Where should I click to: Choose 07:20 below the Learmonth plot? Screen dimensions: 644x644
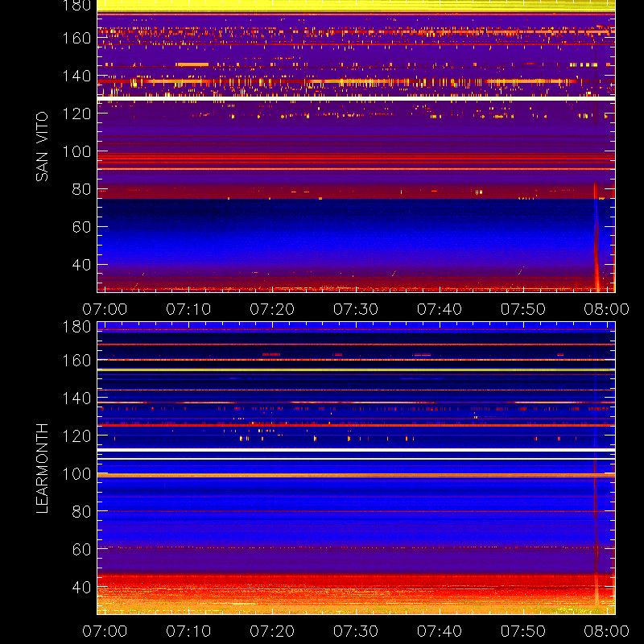pos(272,631)
